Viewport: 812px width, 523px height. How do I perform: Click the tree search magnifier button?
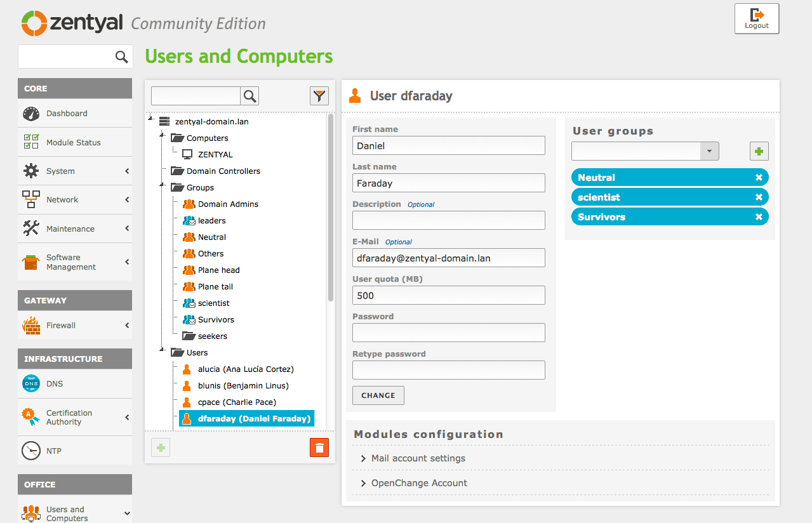(x=250, y=96)
